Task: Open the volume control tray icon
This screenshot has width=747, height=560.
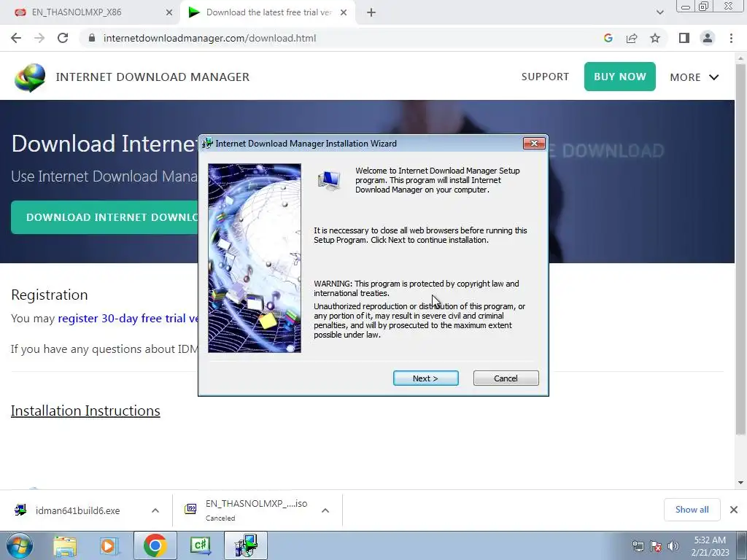Action: (x=673, y=546)
